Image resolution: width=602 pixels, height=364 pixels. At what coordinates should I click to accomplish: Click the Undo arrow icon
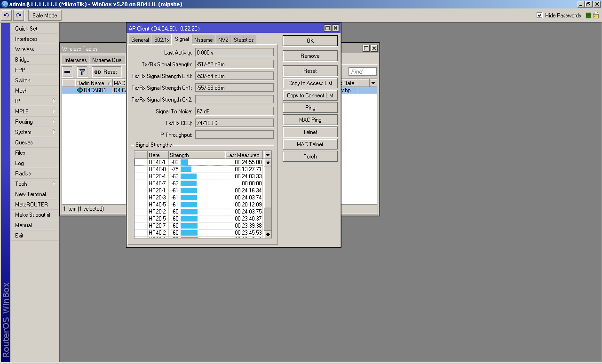7,16
